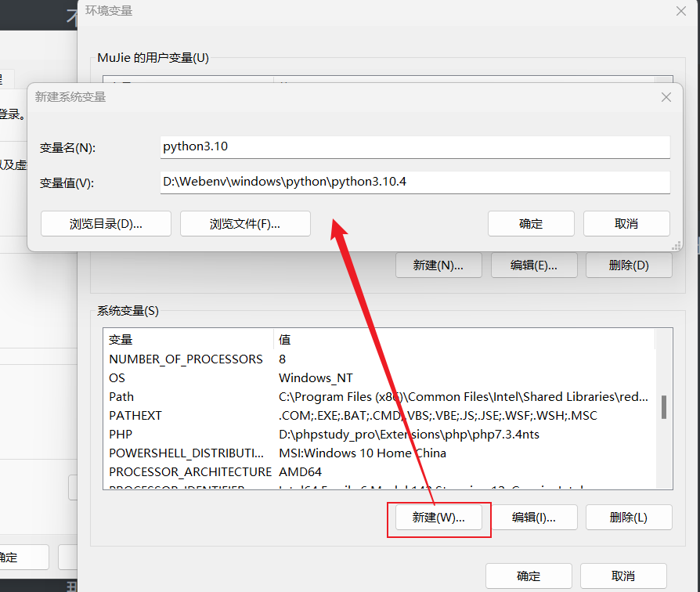Click 新建(N)... for user variables
Image resolution: width=700 pixels, height=592 pixels.
(x=438, y=265)
